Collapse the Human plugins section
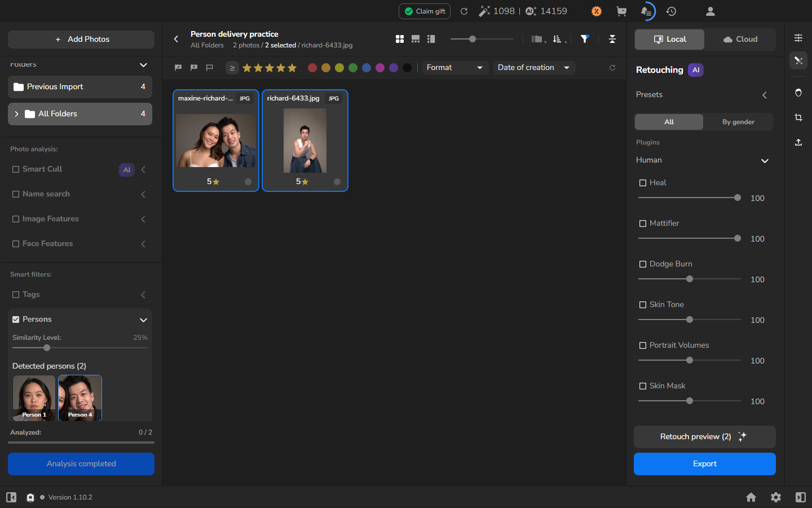The image size is (812, 508). [765, 161]
